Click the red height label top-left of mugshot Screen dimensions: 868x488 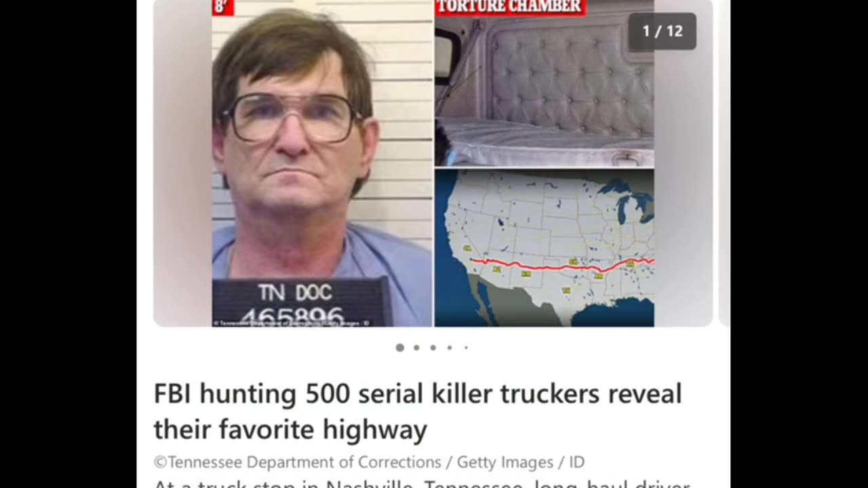[x=223, y=7]
